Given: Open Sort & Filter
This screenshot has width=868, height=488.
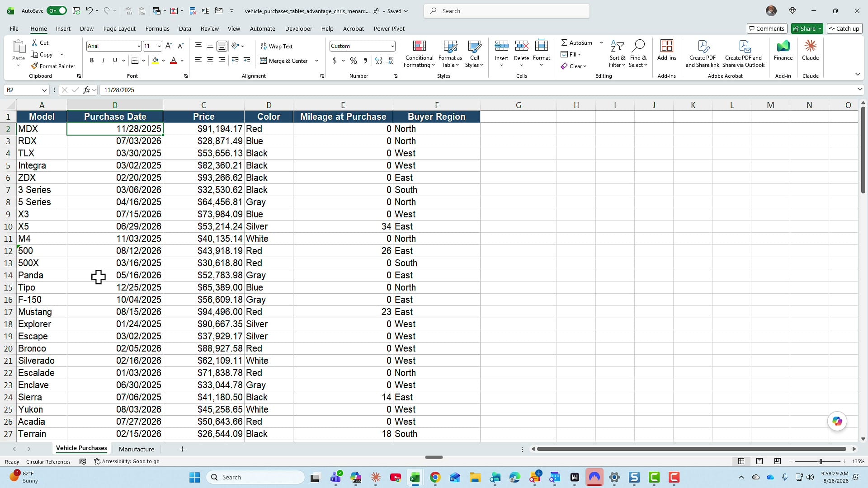Looking at the screenshot, I should pos(617,54).
